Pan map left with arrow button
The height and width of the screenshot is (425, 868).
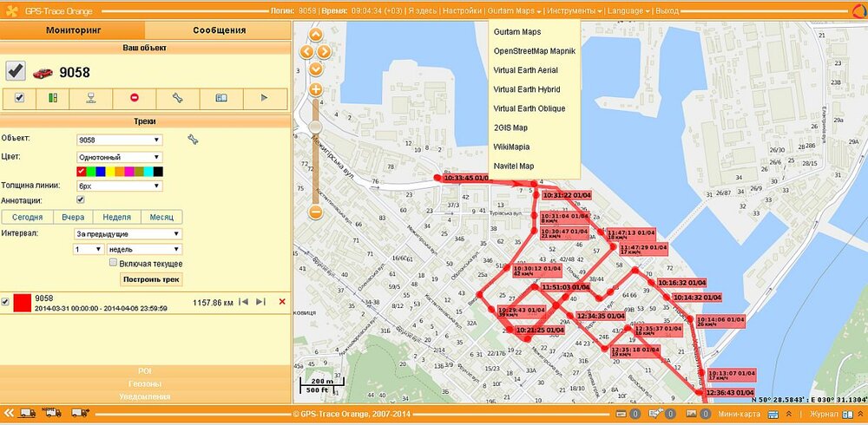click(x=306, y=52)
